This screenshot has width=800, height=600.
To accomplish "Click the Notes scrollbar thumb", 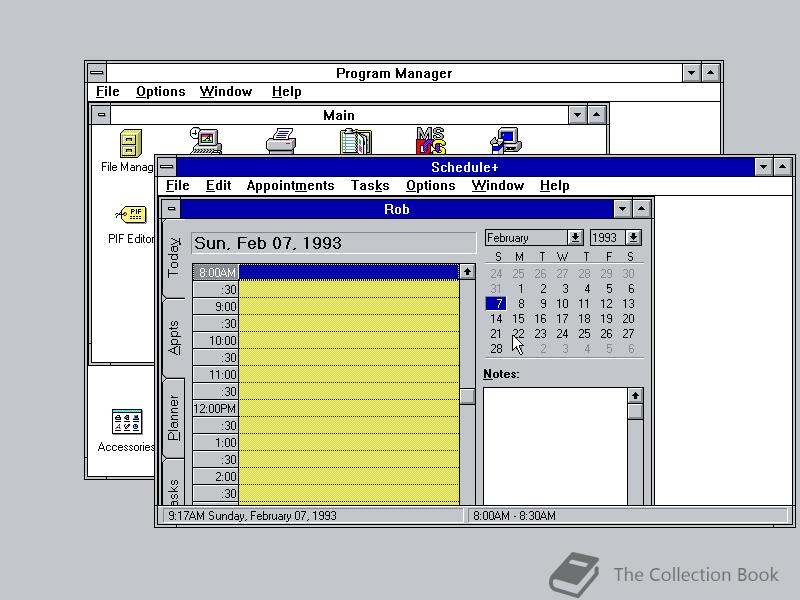I will [x=635, y=411].
